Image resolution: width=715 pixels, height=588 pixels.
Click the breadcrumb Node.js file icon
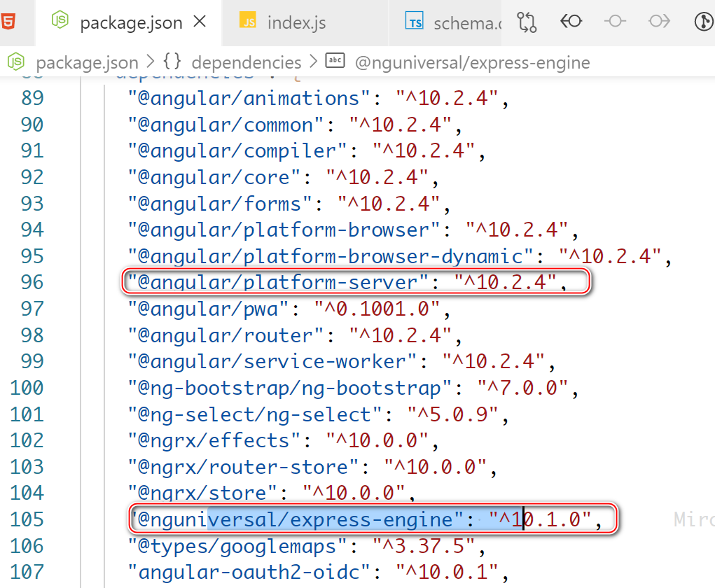tap(16, 61)
